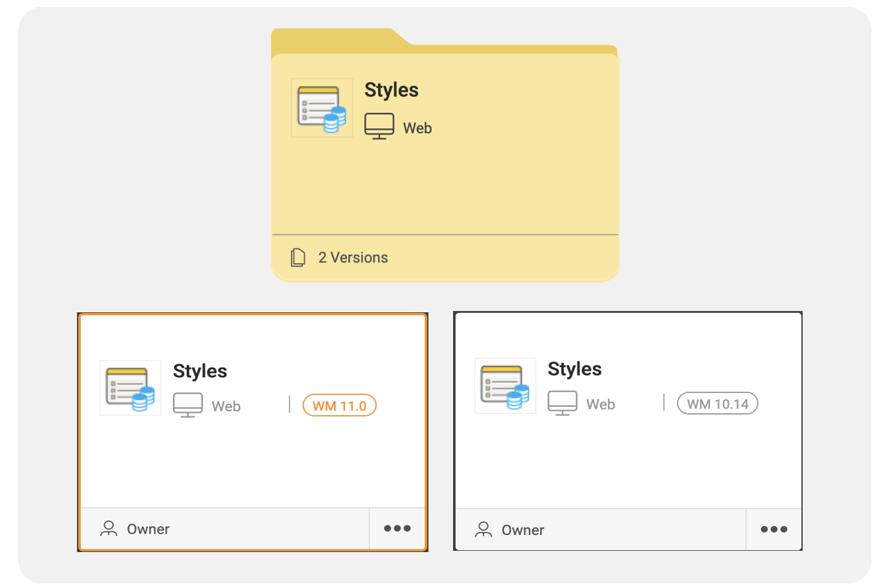Image resolution: width=891 pixels, height=588 pixels.
Task: Click the Styles app icon in the folder card
Action: tap(321, 107)
